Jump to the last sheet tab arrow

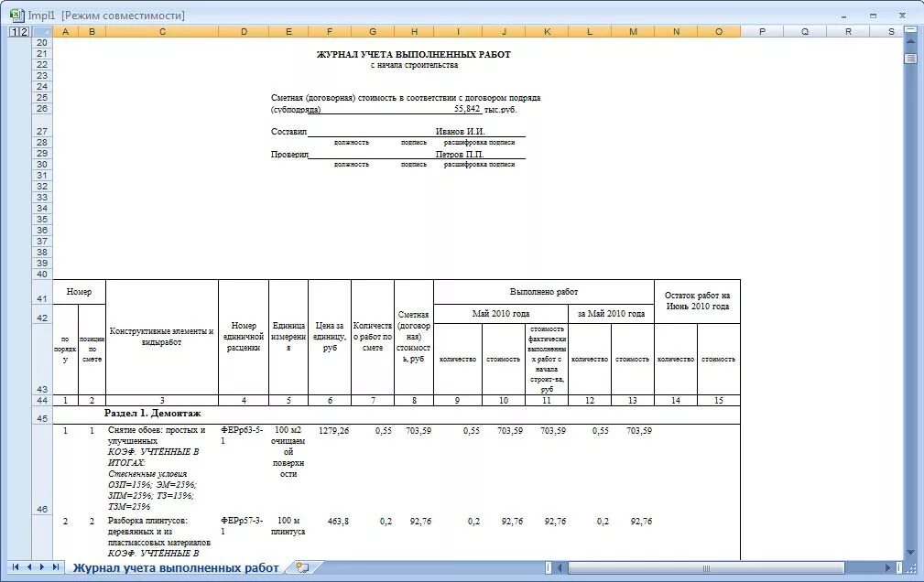pos(55,567)
